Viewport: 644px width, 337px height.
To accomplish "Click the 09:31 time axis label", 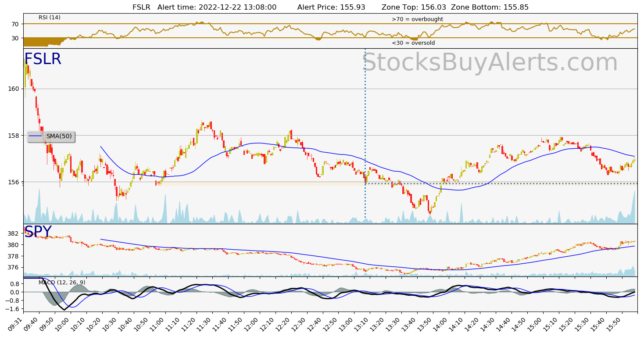I will pos(16,324).
